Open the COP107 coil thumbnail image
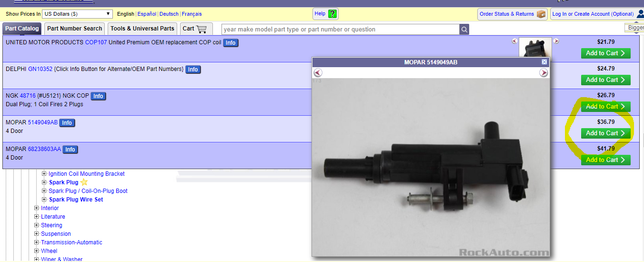 (x=535, y=47)
